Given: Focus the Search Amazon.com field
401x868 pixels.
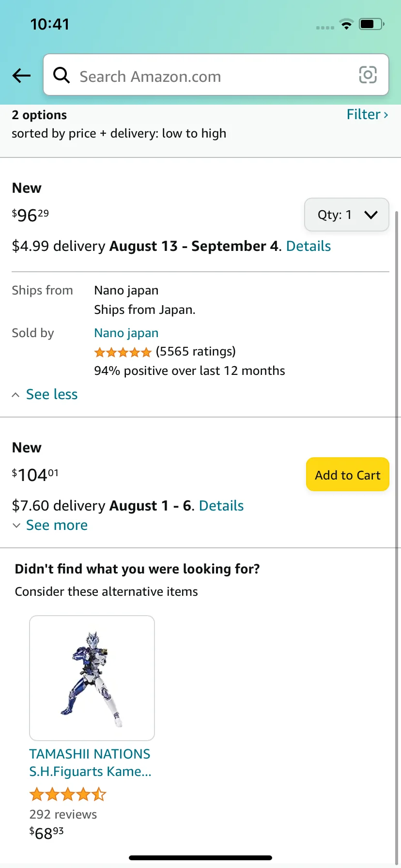Looking at the screenshot, I should (213, 76).
